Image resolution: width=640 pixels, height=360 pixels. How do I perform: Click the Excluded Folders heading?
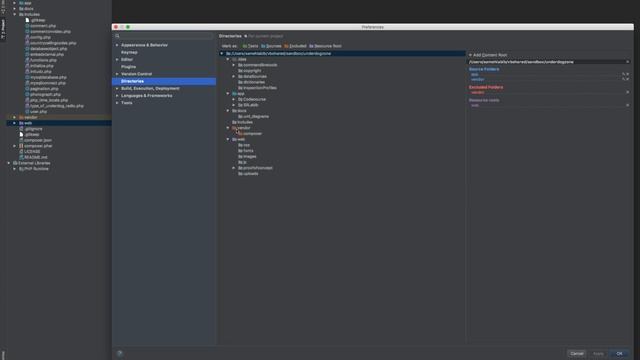(486, 87)
